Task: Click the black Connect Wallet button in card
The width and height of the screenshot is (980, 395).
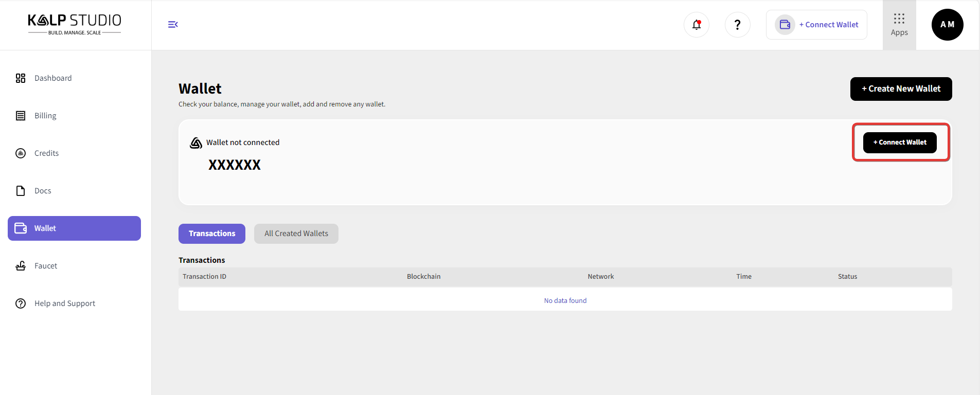Action: [900, 142]
